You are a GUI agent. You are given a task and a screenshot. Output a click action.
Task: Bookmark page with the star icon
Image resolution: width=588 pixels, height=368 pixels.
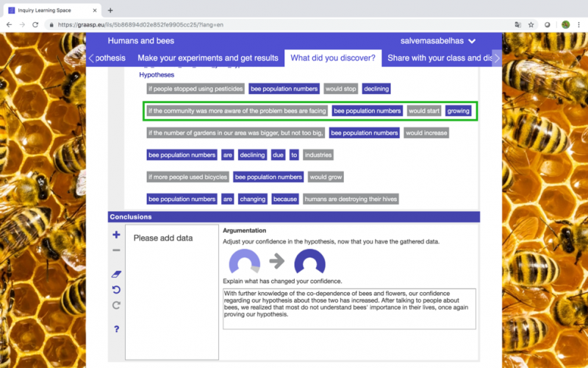tap(531, 25)
